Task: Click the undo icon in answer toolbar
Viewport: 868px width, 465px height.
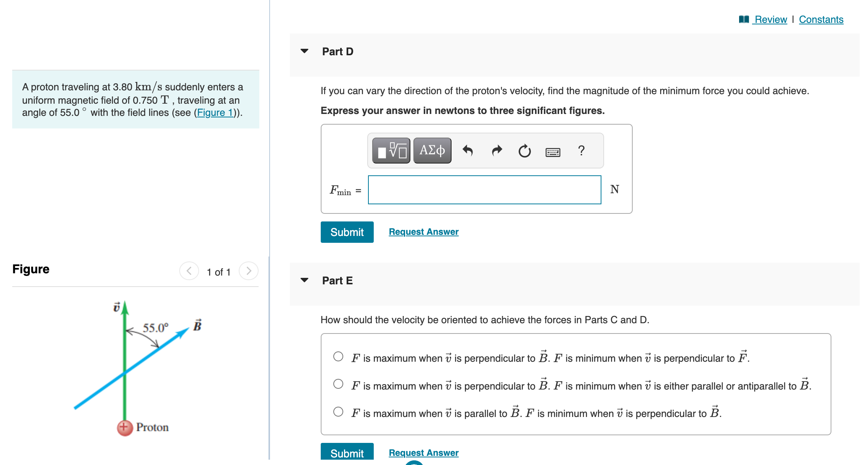Action: 469,151
